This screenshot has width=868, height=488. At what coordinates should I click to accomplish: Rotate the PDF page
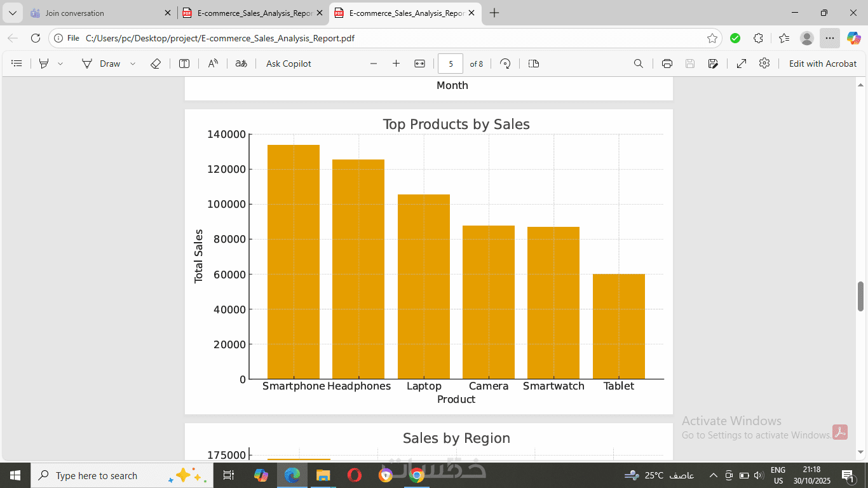tap(505, 64)
